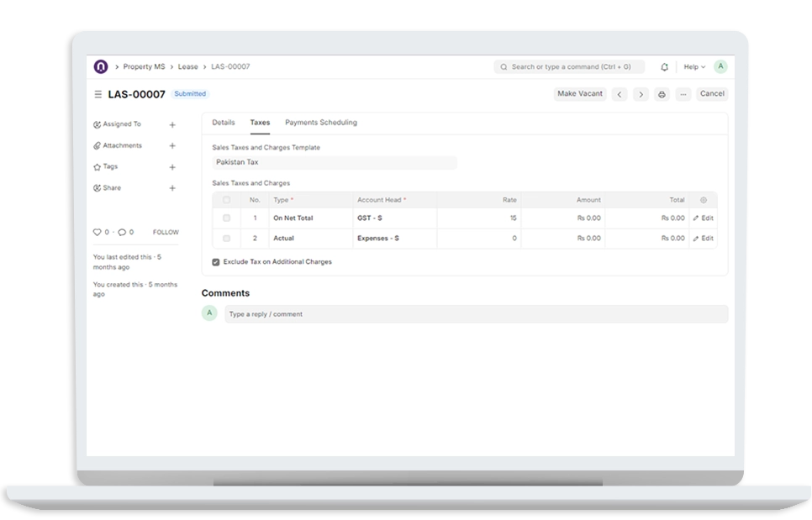Click the app logo home icon
The width and height of the screenshot is (812, 520).
[101, 66]
